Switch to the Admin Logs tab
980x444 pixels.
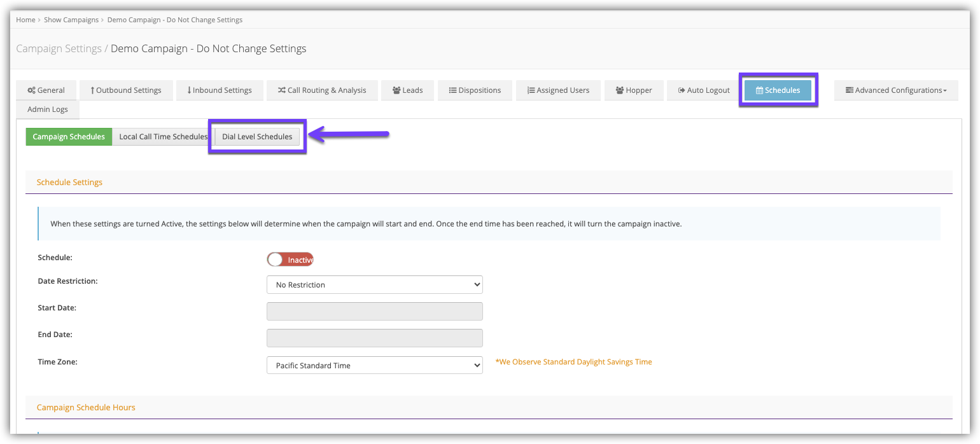[x=48, y=109]
